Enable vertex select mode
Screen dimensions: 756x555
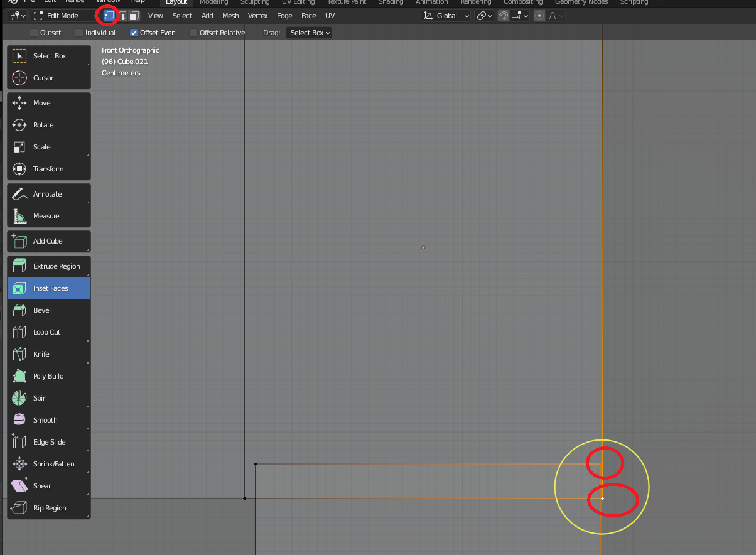pos(109,16)
